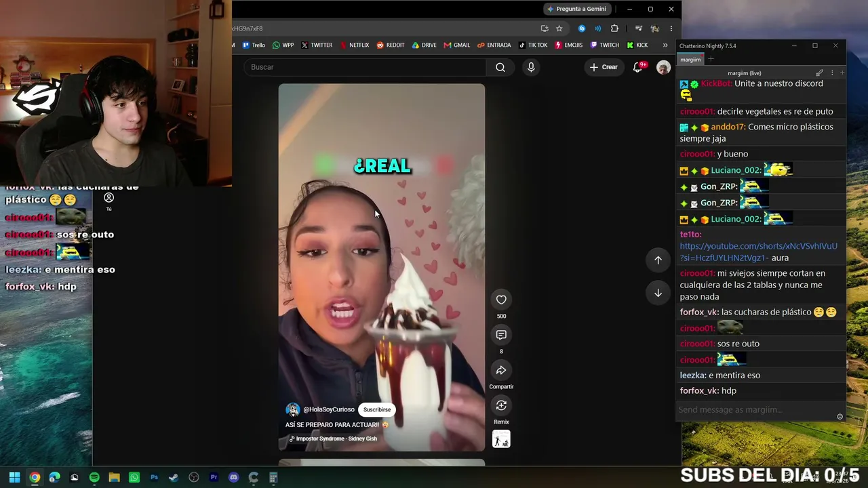This screenshot has width=868, height=488.
Task: Click the Pregunta a Gemini button
Action: pos(576,9)
